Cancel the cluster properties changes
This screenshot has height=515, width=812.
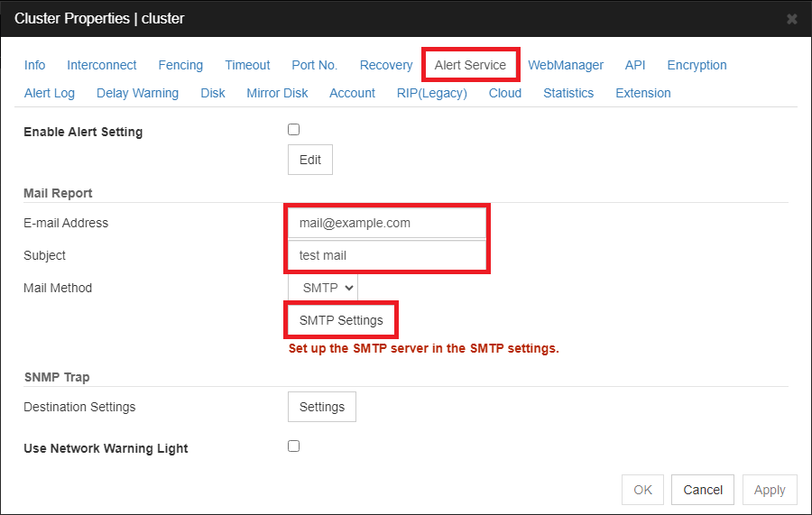pos(703,490)
